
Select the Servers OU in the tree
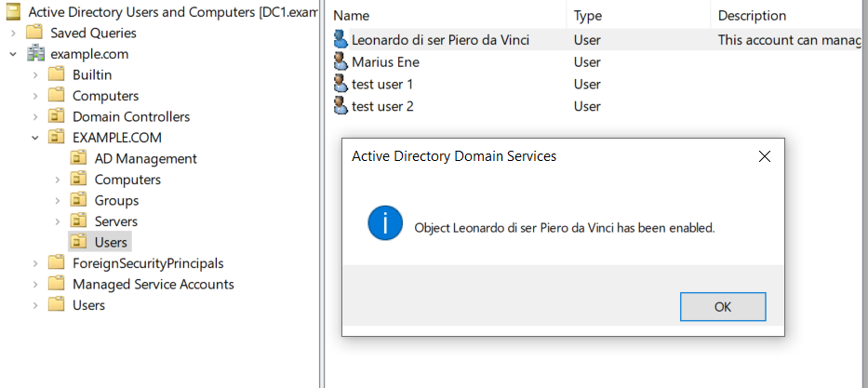click(115, 221)
